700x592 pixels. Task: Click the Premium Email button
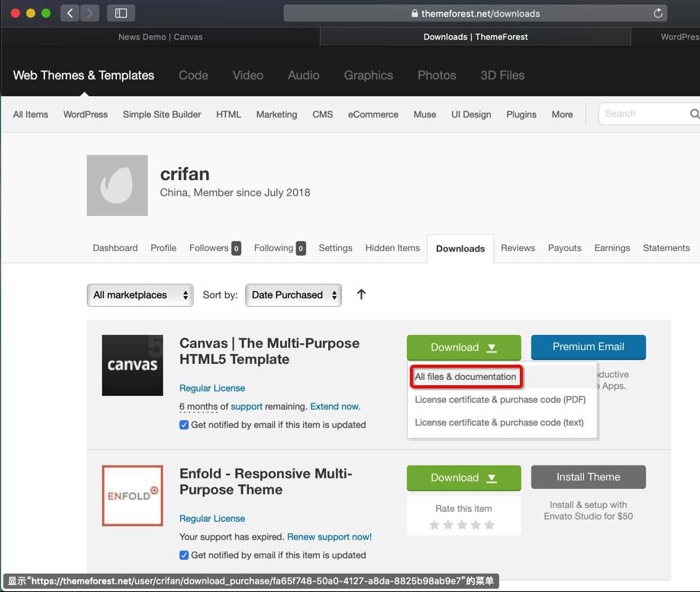589,347
